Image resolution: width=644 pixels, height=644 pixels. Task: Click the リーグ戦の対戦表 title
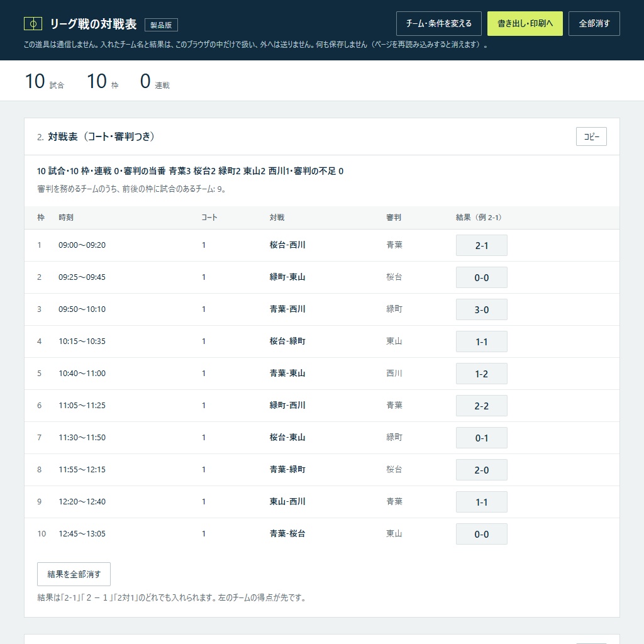93,24
